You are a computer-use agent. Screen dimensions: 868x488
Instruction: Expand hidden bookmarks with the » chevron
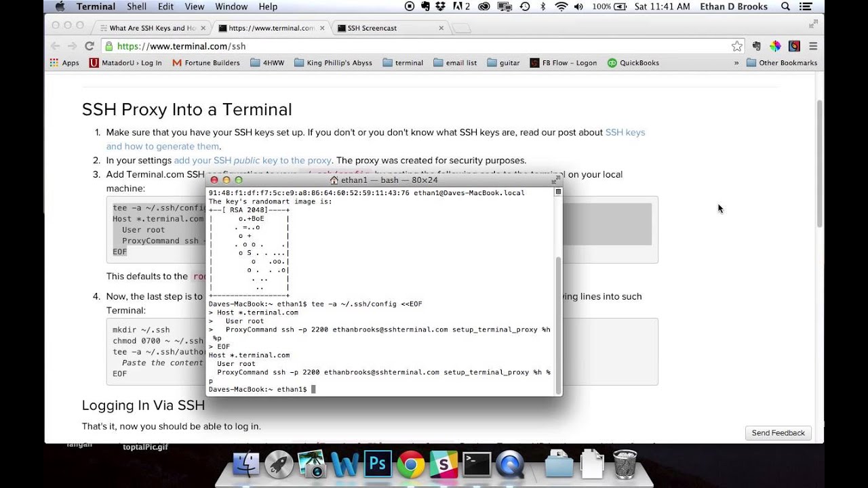[736, 63]
